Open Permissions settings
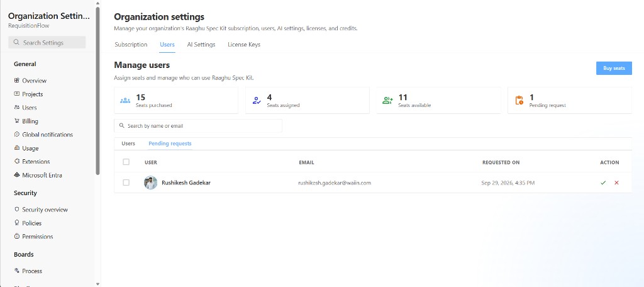644x287 pixels. tap(37, 237)
